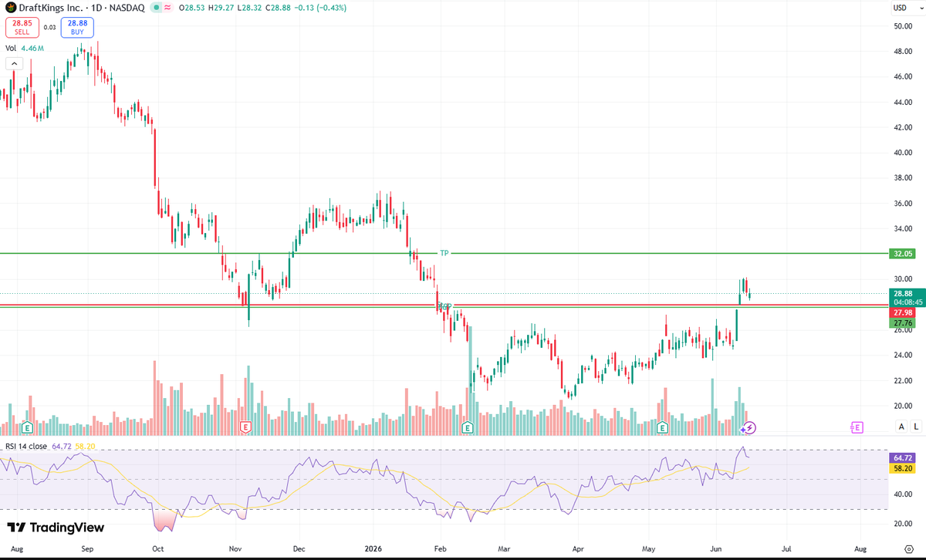
Task: Click the 58.20 RSI moving-average label
Action: pyautogui.click(x=903, y=468)
